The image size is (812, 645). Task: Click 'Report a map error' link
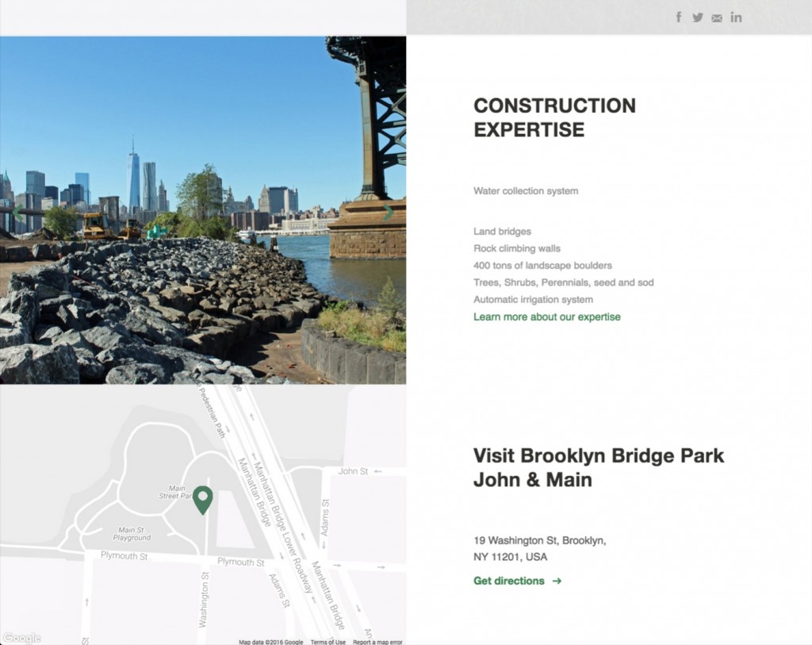click(x=377, y=642)
